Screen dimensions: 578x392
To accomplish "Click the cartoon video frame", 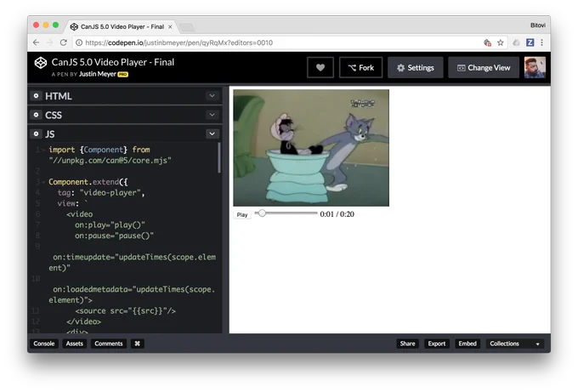I will 311,147.
